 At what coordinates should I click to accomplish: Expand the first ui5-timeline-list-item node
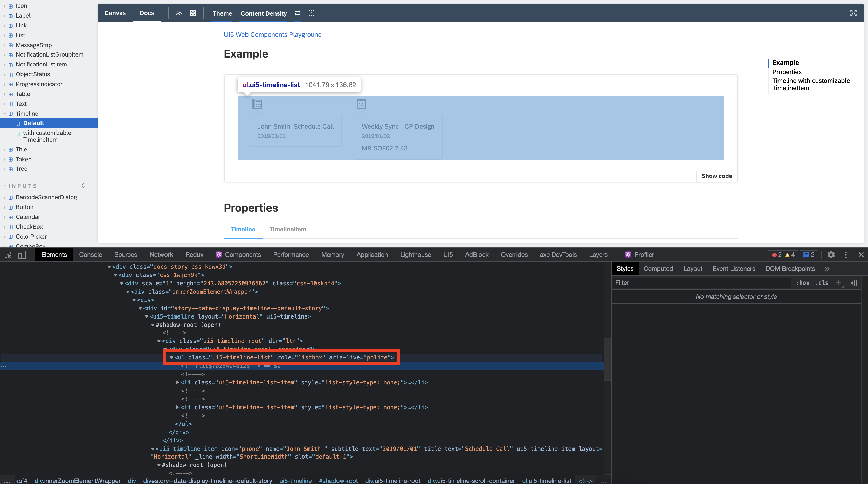click(x=178, y=382)
